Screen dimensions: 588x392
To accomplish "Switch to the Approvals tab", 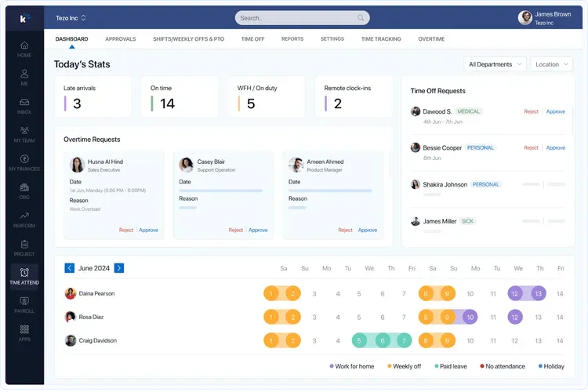I will click(120, 38).
